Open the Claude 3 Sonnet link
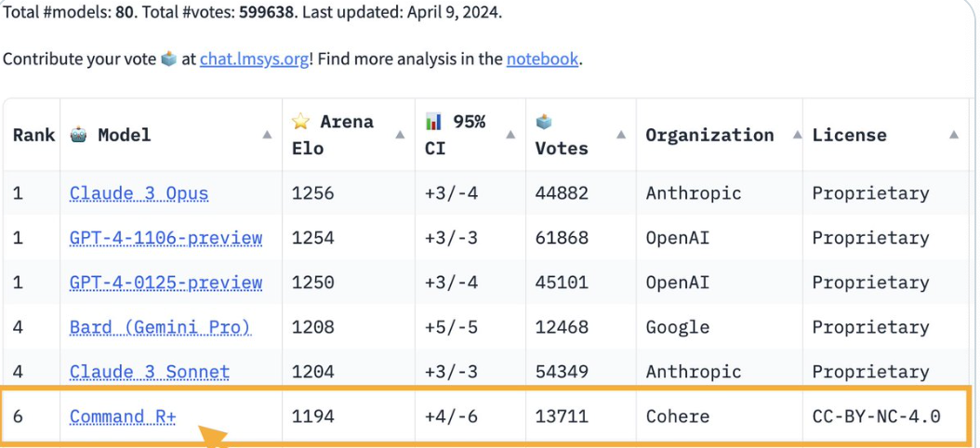Image resolution: width=980 pixels, height=448 pixels. click(150, 373)
